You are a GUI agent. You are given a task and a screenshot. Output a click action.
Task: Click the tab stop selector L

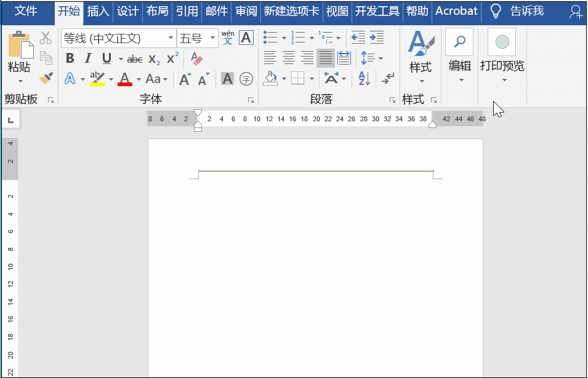[x=11, y=120]
